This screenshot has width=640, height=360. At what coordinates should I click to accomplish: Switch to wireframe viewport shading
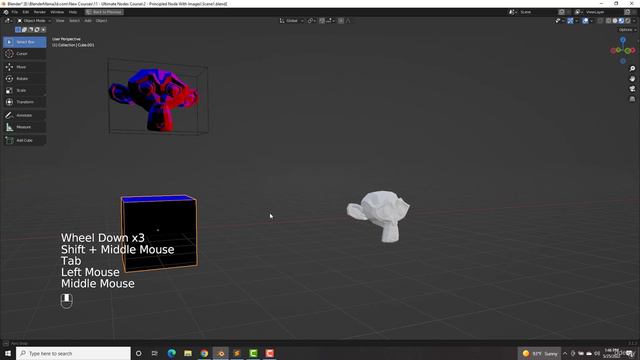click(x=609, y=21)
